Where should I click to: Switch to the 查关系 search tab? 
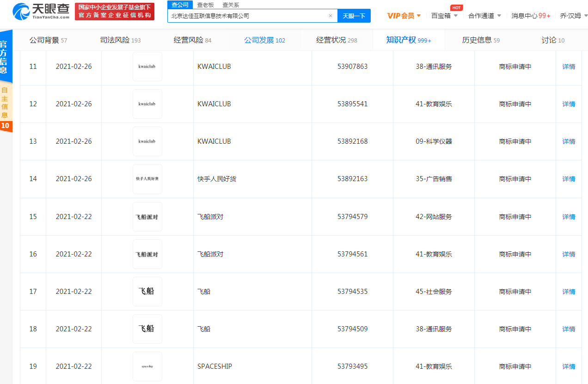click(231, 5)
